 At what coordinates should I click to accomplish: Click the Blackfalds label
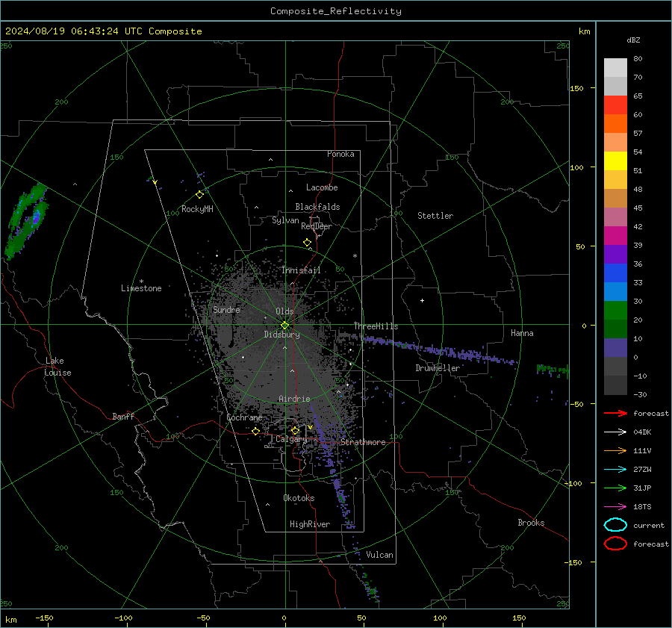317,207
